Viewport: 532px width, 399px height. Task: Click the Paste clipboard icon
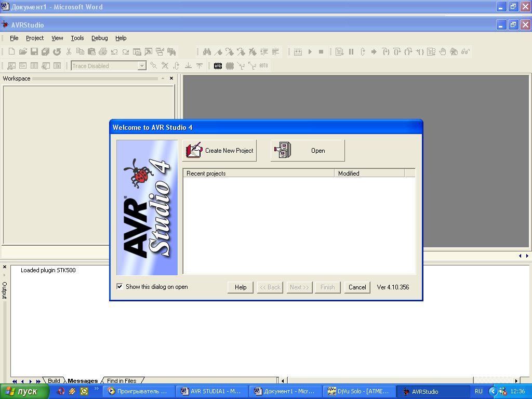(91, 51)
